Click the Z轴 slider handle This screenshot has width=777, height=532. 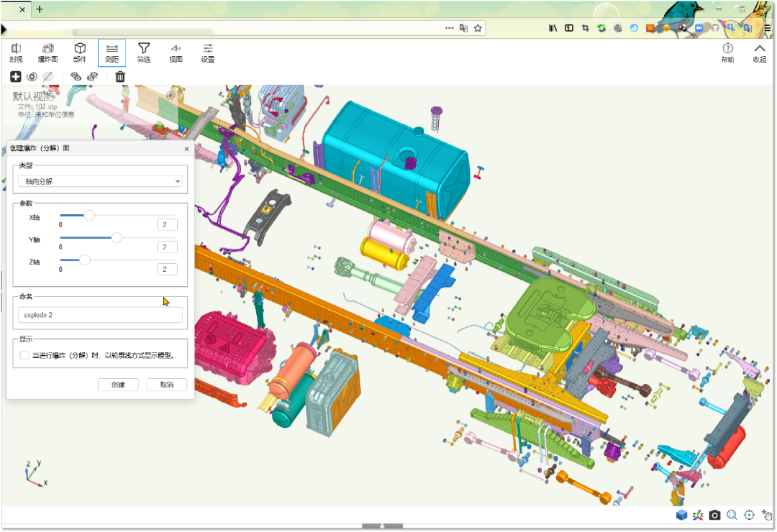point(85,260)
